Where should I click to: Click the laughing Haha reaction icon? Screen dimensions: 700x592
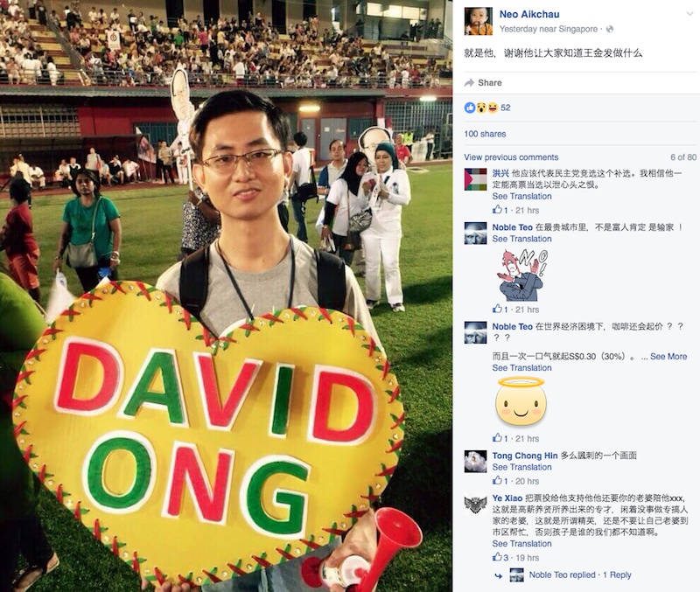[493, 108]
